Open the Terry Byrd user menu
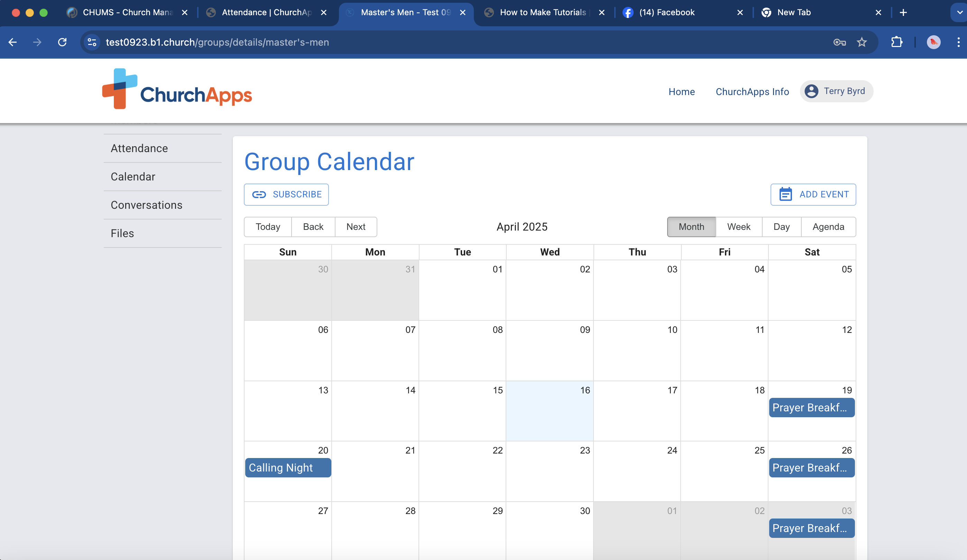The height and width of the screenshot is (560, 967). [x=836, y=91]
